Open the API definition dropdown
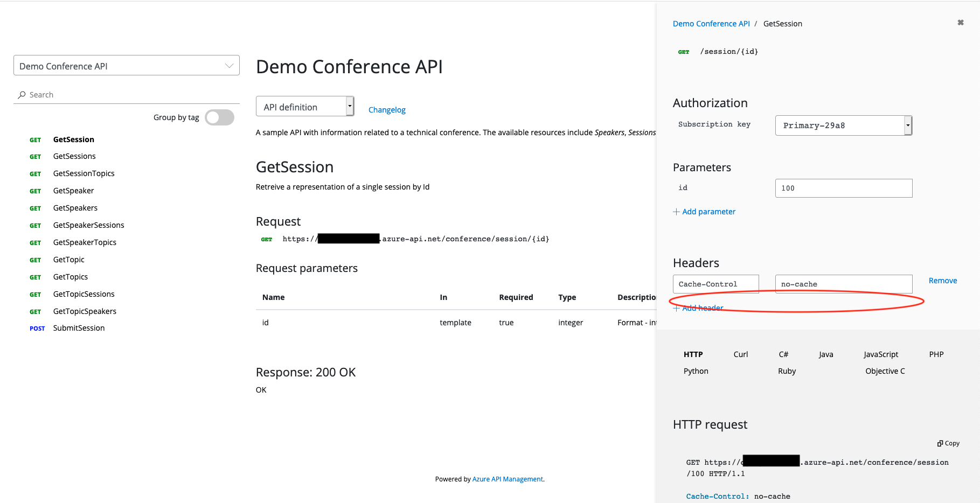Screen dimensions: 980x503 pos(350,106)
